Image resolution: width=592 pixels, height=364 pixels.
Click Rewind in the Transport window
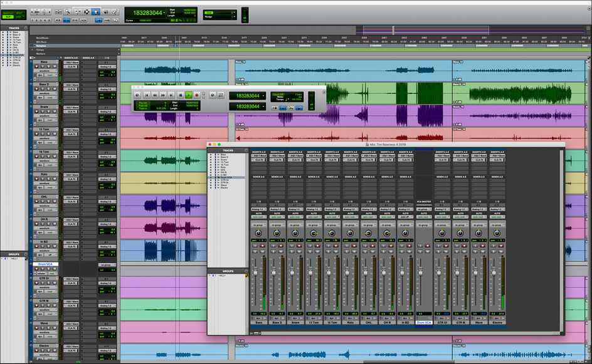coord(155,95)
